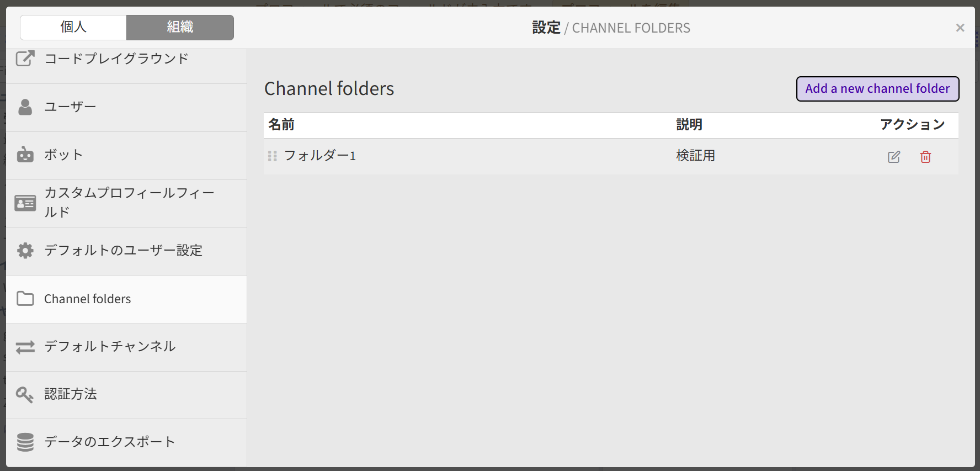Click the person icon next to ユーザー
This screenshot has height=471, width=980.
click(x=25, y=107)
